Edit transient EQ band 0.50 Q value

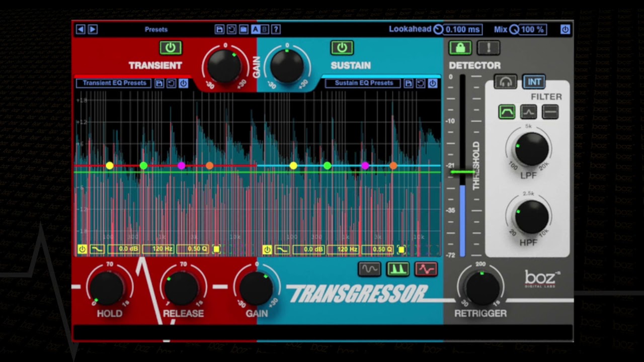tap(193, 249)
